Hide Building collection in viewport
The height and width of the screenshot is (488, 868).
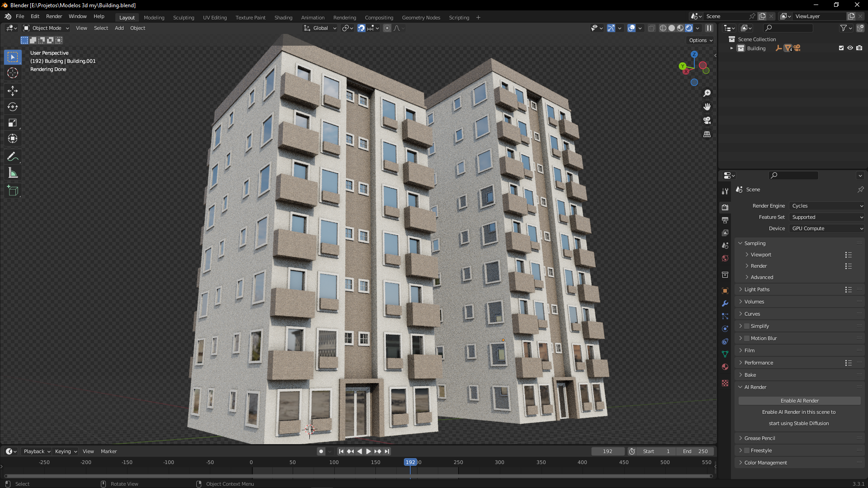click(x=850, y=48)
